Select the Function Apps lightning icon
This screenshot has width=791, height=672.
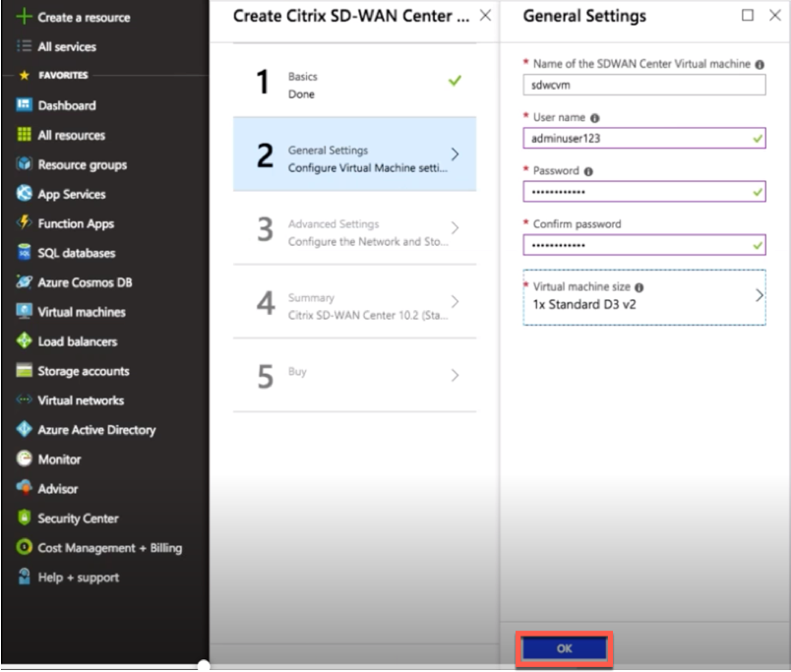[x=24, y=222]
